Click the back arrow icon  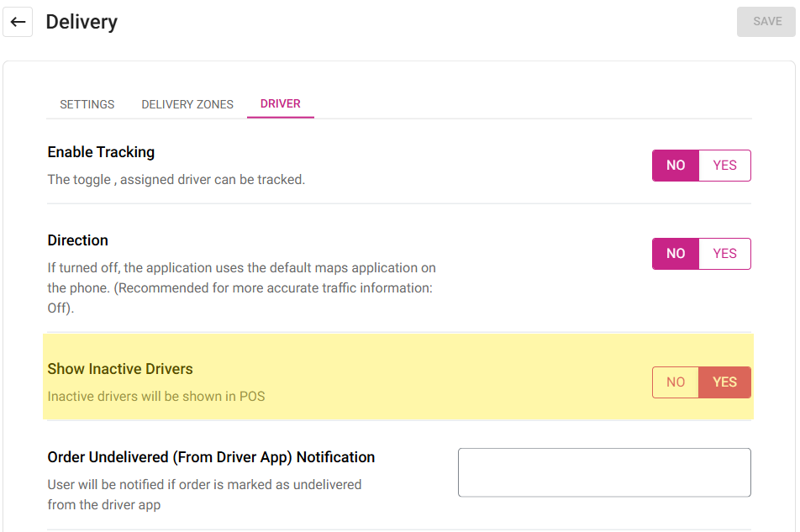[18, 22]
